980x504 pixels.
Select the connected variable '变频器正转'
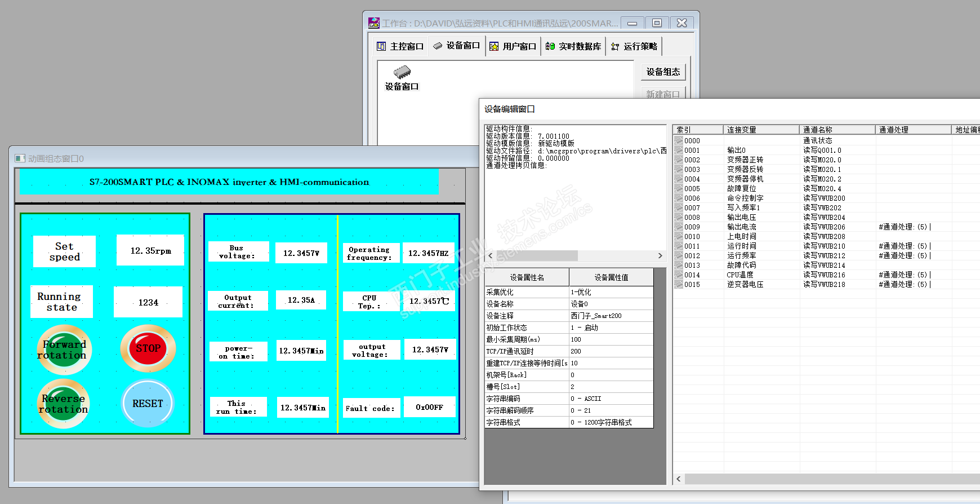[x=745, y=160]
